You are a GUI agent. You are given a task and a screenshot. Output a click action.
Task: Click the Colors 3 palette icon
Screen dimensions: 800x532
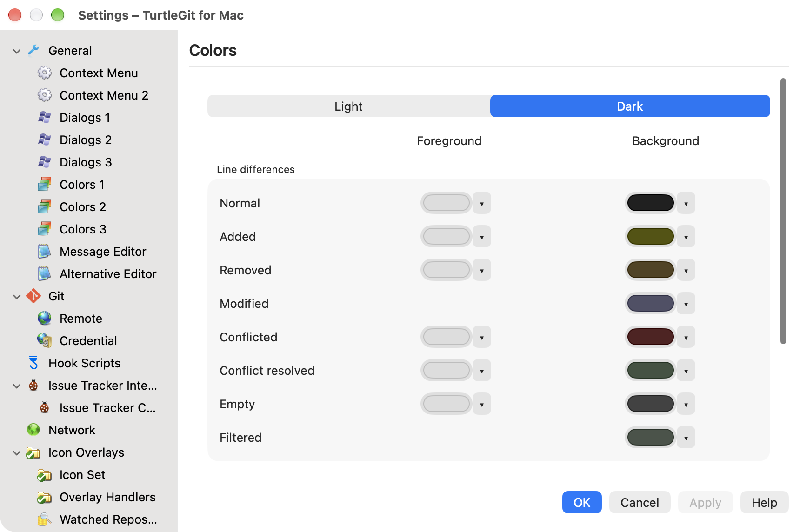point(45,229)
